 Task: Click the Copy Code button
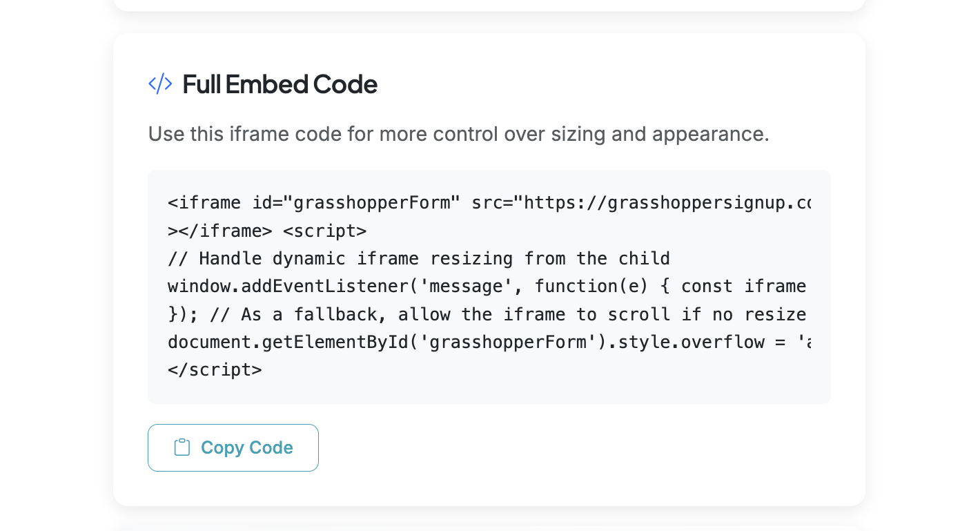233,447
